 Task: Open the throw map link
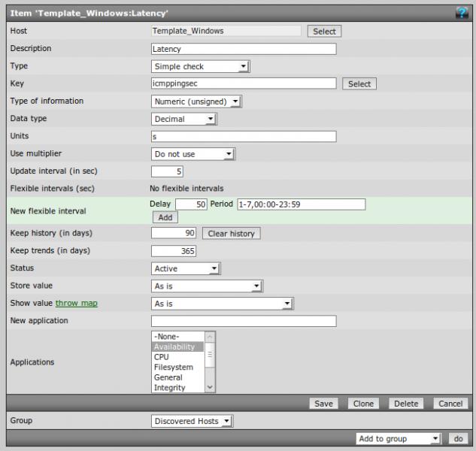77,304
